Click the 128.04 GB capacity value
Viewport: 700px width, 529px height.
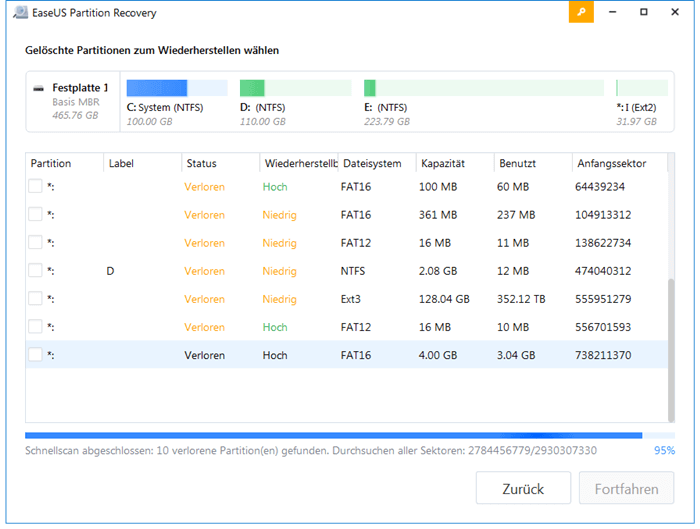point(444,299)
